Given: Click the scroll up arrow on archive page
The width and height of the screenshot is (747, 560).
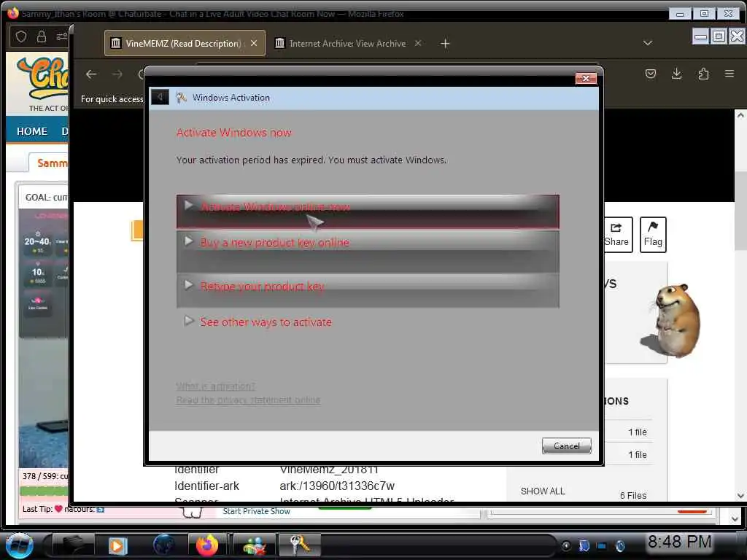Looking at the screenshot, I should tap(740, 114).
